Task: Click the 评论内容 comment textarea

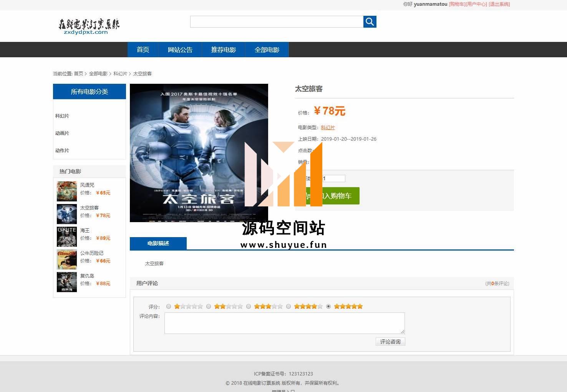Action: click(x=285, y=323)
